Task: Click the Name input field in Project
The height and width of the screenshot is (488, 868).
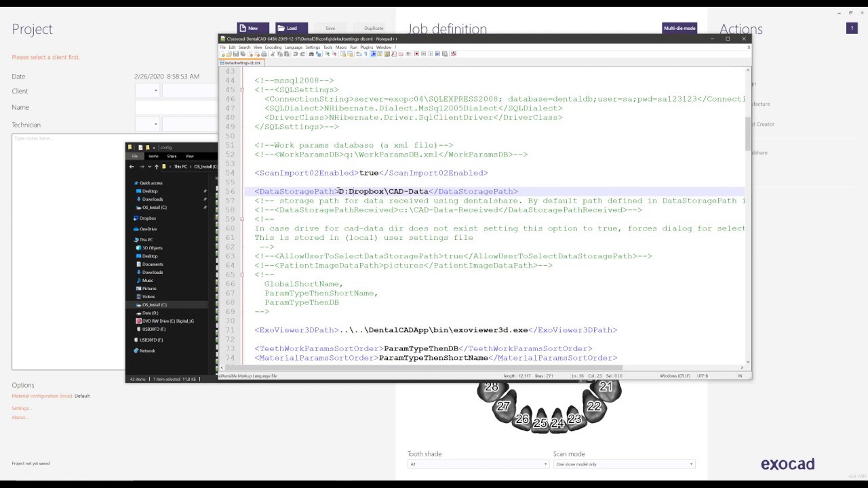Action: tap(176, 107)
